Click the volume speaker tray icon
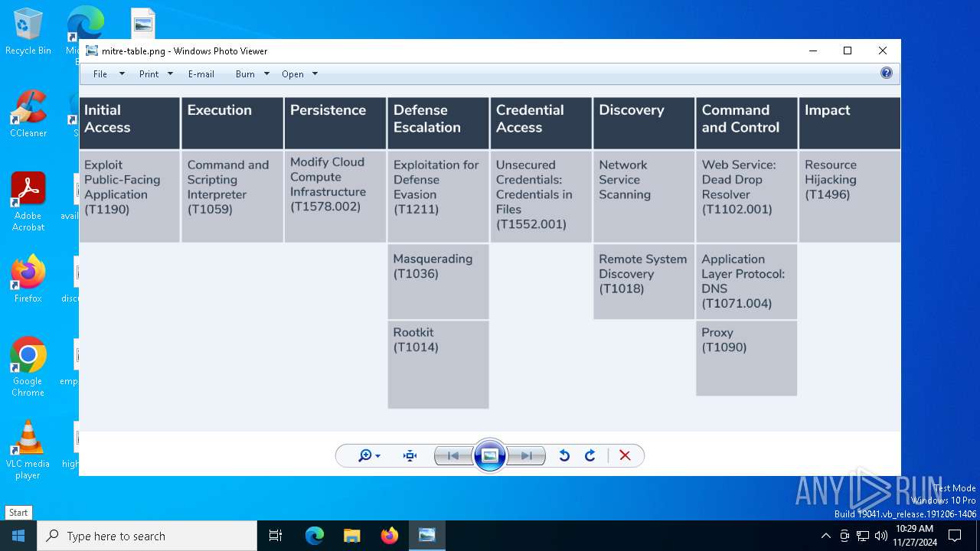Viewport: 980px width, 551px height. pyautogui.click(x=881, y=536)
